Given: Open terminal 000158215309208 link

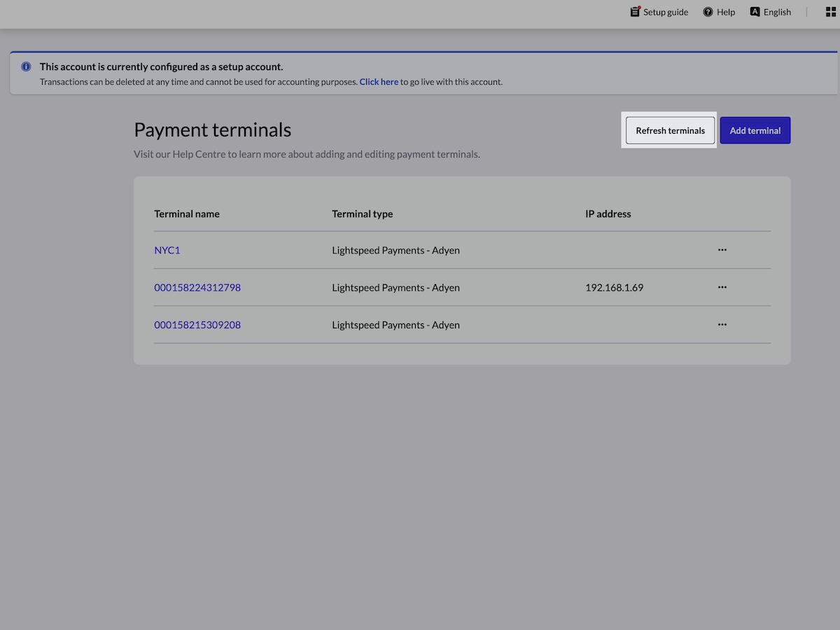Looking at the screenshot, I should 197,325.
